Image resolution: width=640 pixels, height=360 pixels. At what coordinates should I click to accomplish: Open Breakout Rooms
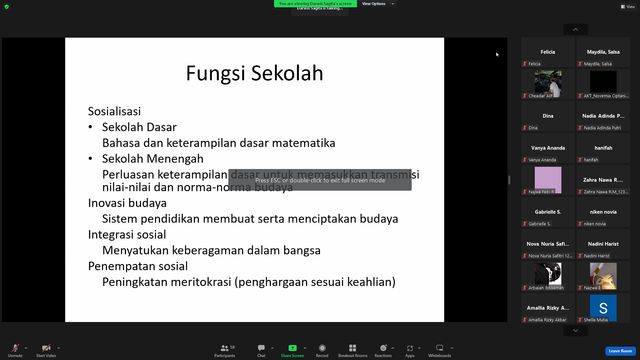[353, 350]
